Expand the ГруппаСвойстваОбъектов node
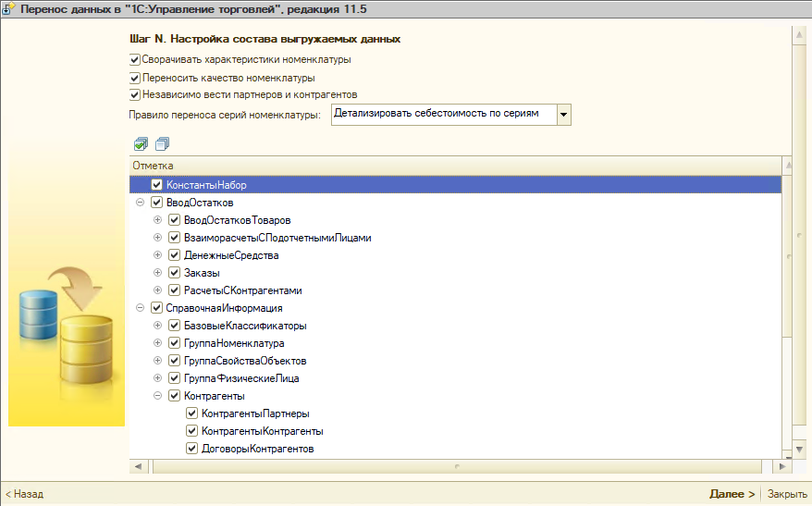This screenshot has height=506, width=812. click(157, 361)
